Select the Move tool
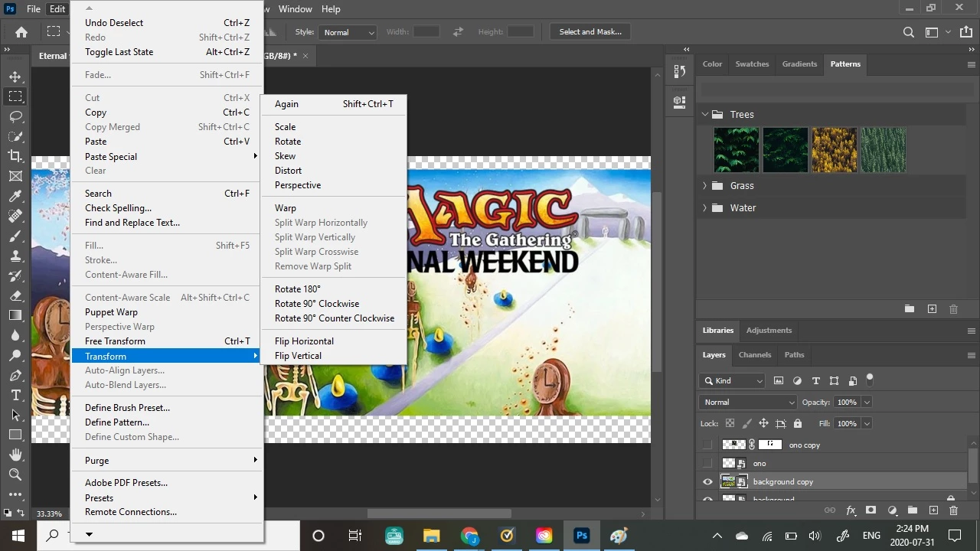 15,77
